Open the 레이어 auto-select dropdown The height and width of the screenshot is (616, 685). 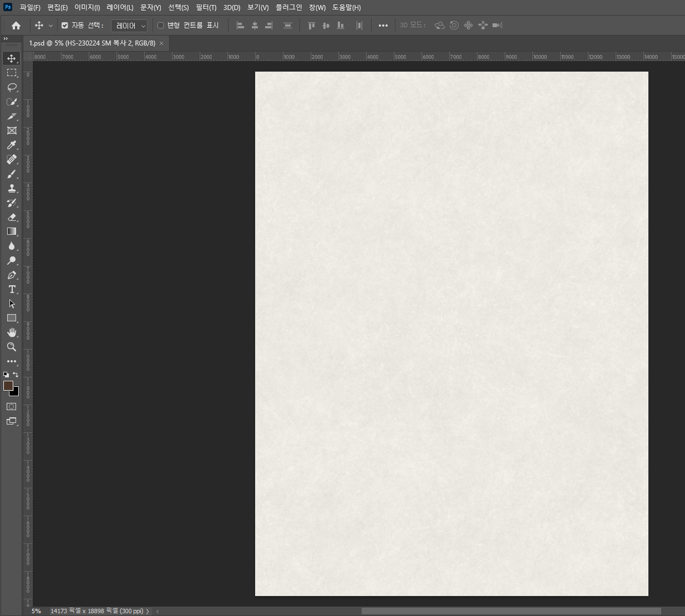129,26
